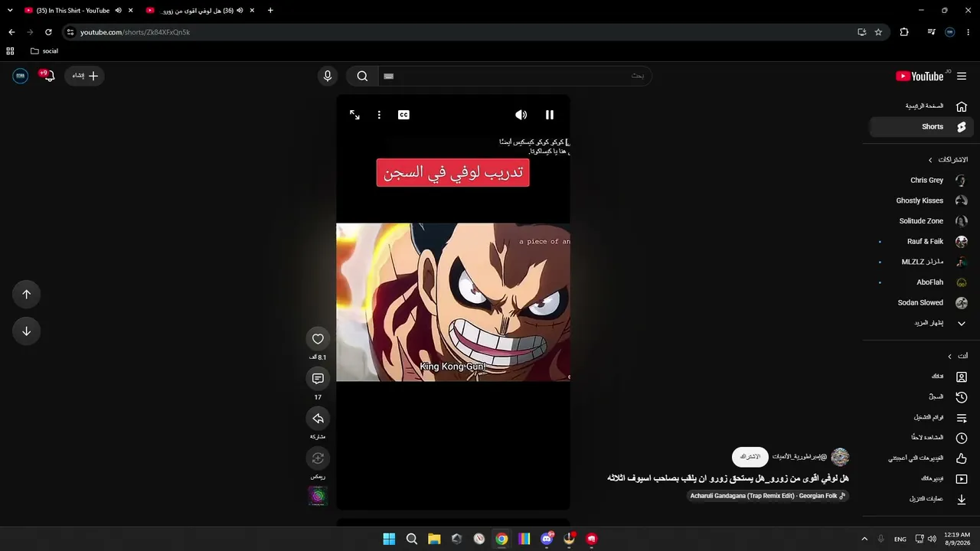Open the Acharuli Gandagana sound link
980x551 pixels.
pyautogui.click(x=768, y=496)
